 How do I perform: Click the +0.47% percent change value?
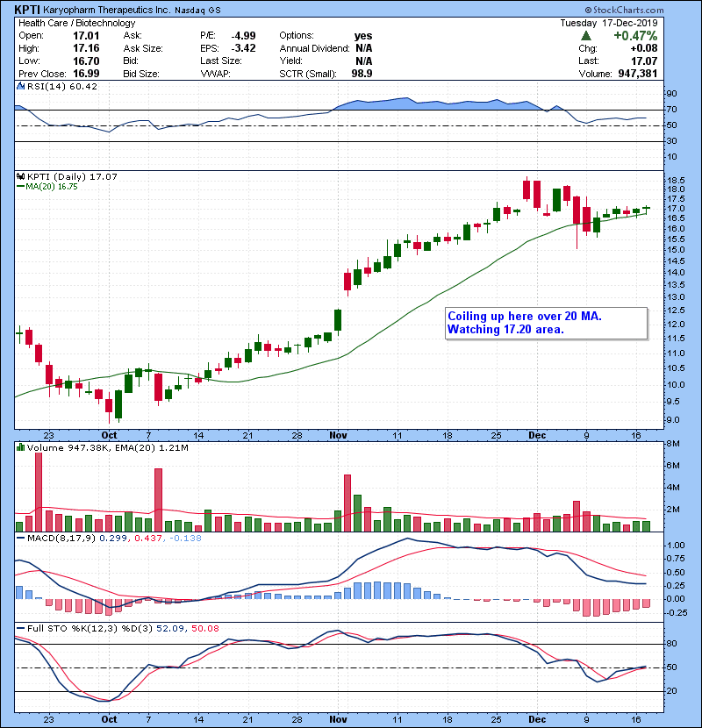pos(635,36)
